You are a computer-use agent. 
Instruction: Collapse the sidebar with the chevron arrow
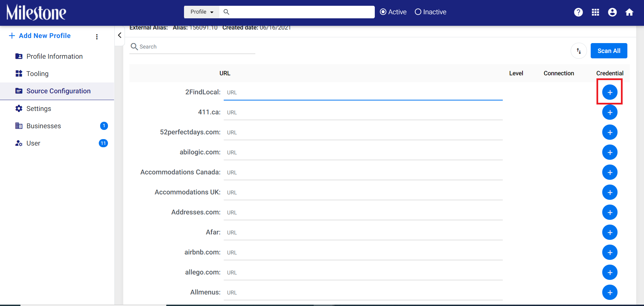[x=119, y=35]
